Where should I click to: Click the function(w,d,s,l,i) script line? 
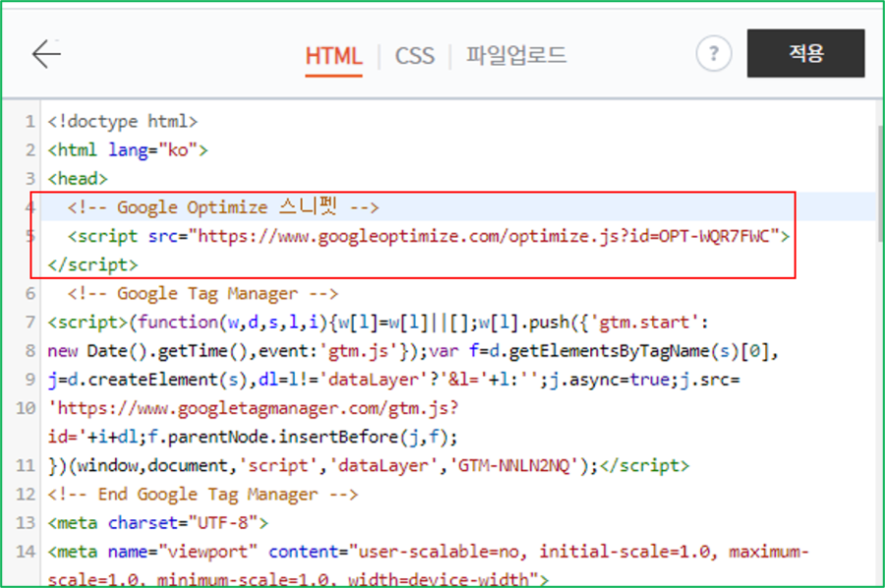click(x=379, y=323)
